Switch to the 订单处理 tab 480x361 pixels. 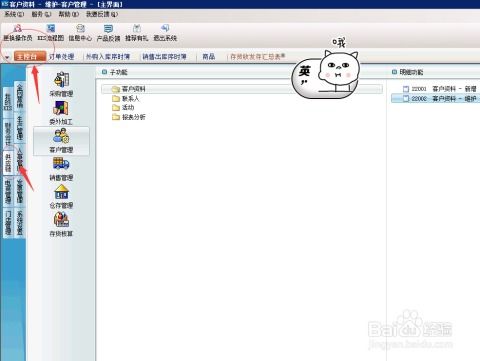62,57
